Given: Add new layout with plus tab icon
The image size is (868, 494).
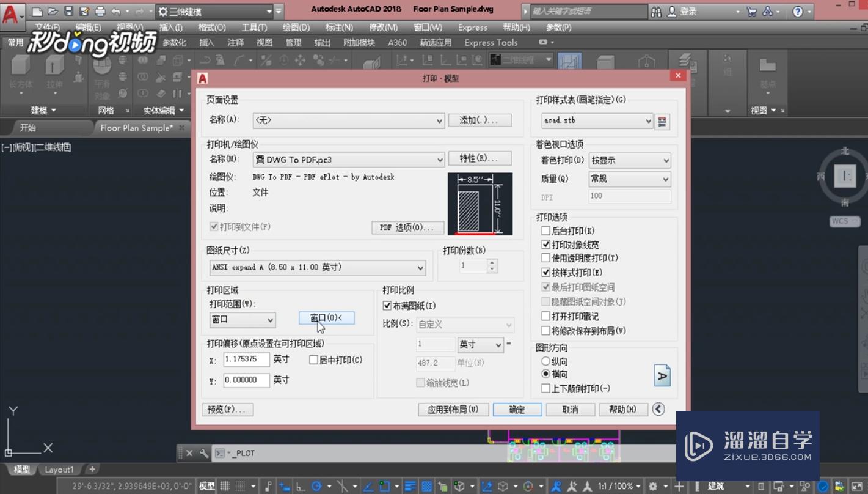Looking at the screenshot, I should [x=92, y=469].
